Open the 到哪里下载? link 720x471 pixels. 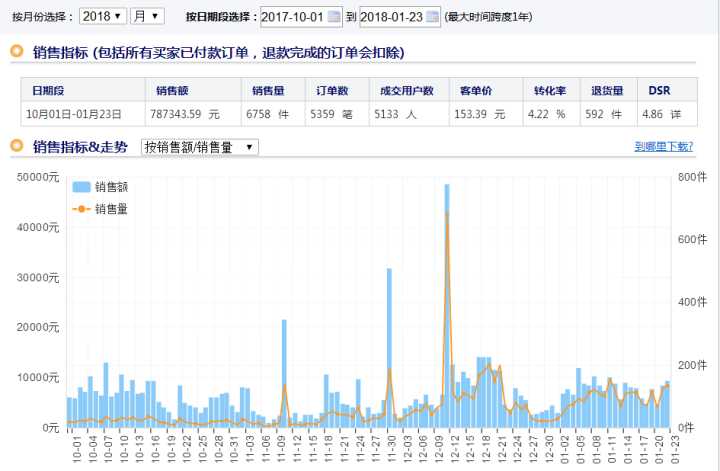click(x=663, y=147)
